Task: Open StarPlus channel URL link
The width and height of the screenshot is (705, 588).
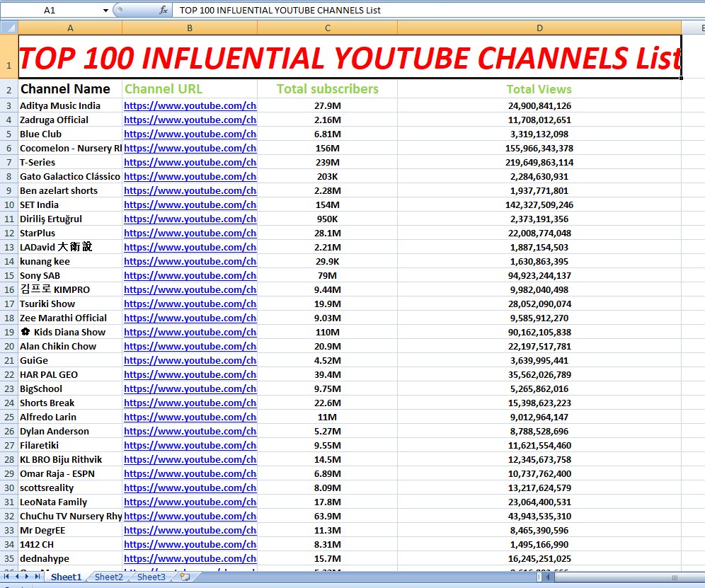Action: point(190,234)
